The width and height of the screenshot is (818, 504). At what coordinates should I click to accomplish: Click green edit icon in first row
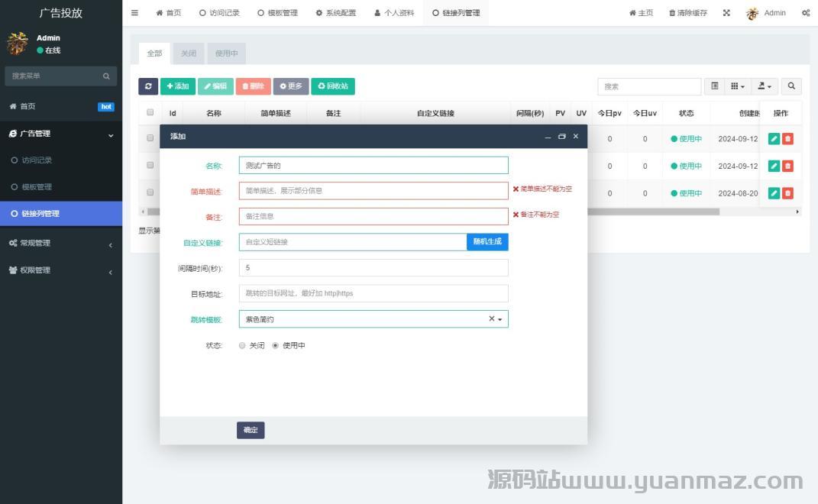[x=774, y=139]
